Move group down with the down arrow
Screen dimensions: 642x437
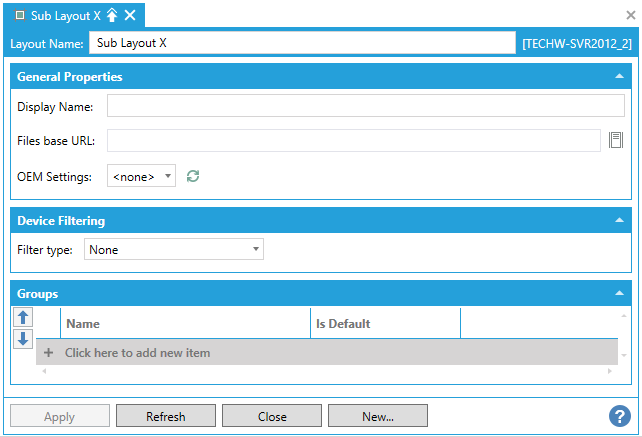tap(24, 338)
